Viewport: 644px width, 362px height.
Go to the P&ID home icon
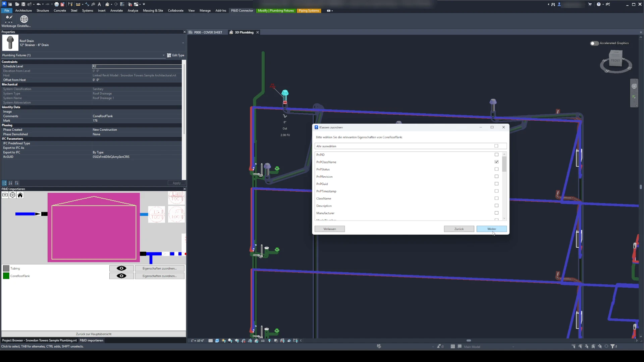(x=20, y=195)
